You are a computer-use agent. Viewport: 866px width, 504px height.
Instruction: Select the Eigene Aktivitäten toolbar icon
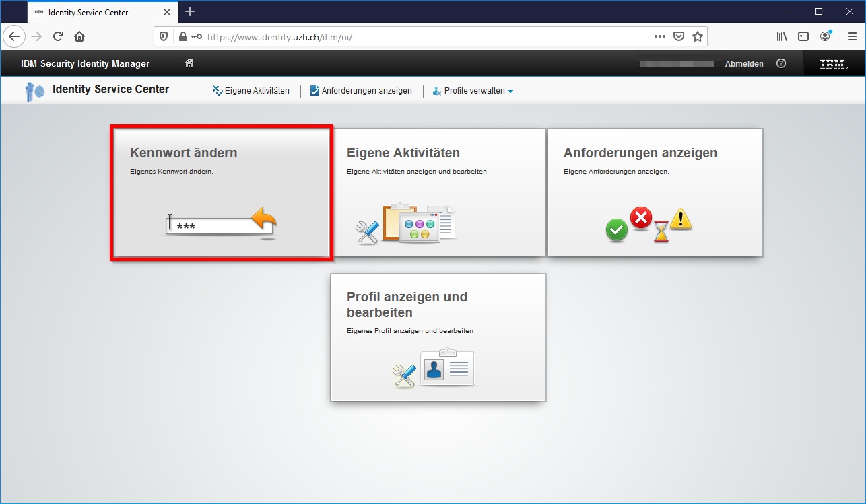(217, 90)
